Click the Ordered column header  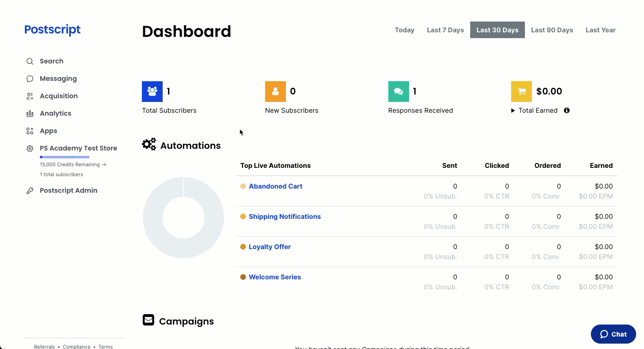[547, 166]
